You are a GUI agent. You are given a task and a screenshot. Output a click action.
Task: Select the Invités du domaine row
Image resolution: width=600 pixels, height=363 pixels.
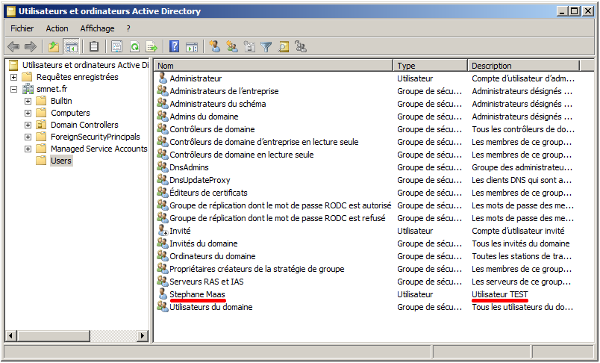pos(204,243)
